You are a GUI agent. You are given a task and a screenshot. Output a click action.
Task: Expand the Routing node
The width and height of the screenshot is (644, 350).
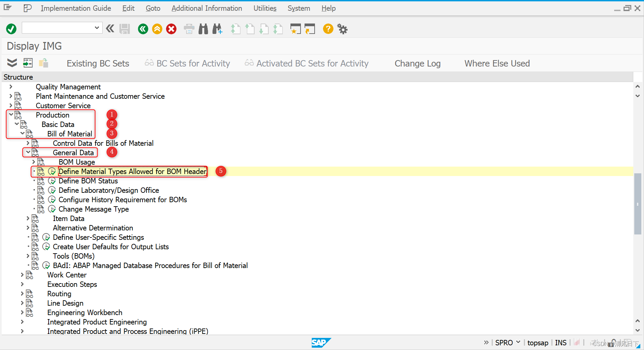(22, 294)
